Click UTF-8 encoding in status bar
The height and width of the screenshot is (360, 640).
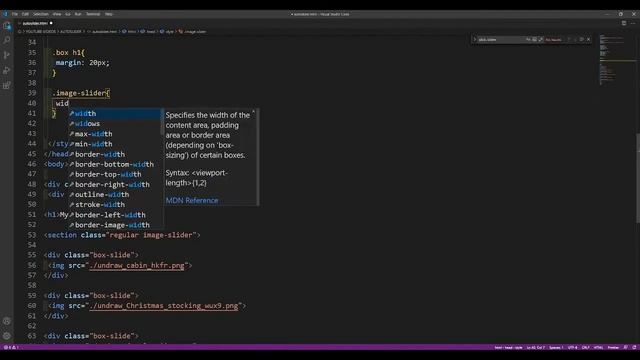point(573,347)
